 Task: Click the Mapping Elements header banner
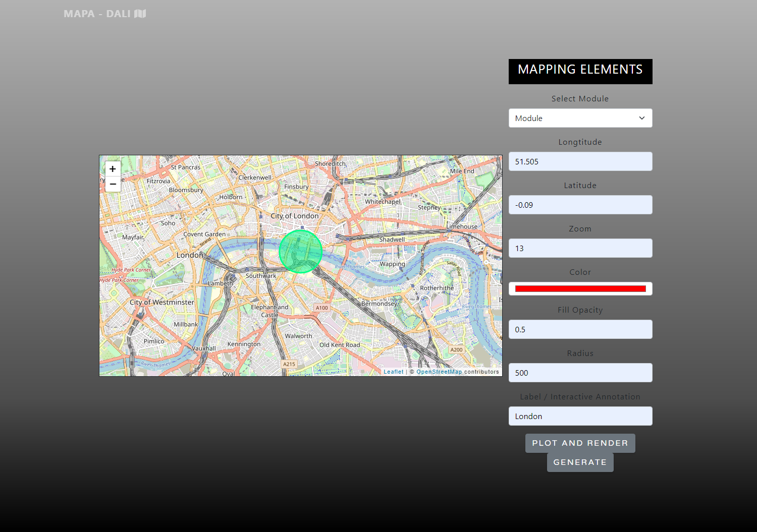(x=580, y=71)
